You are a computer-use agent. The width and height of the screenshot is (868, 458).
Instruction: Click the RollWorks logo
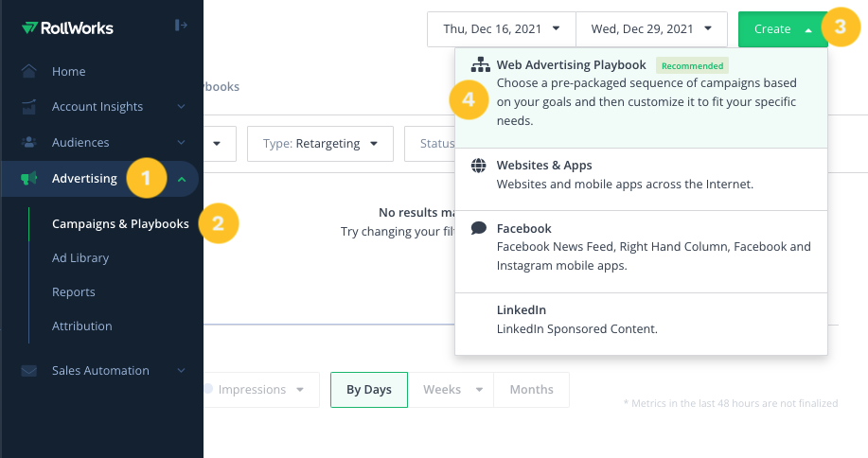coord(67,27)
